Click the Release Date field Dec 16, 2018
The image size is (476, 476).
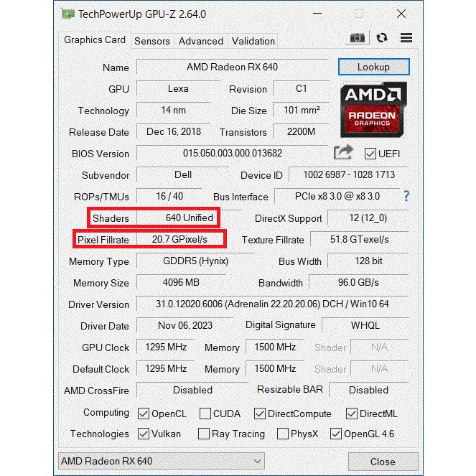173,132
